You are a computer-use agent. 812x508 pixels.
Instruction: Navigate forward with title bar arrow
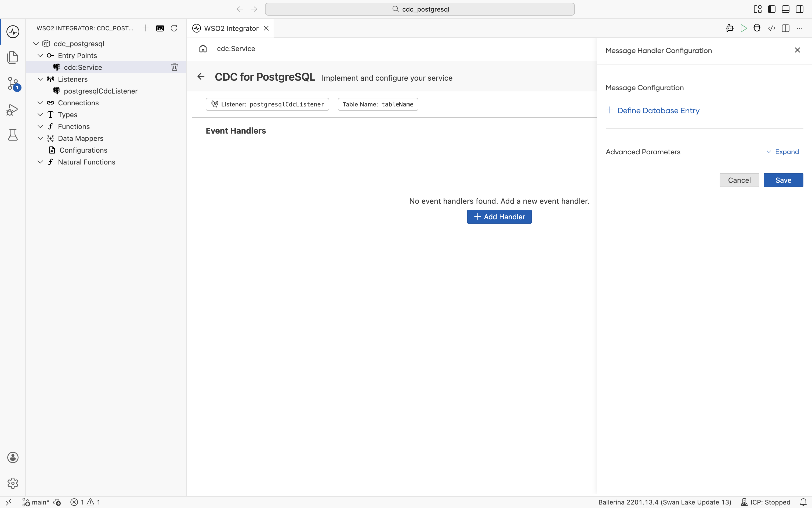point(254,9)
